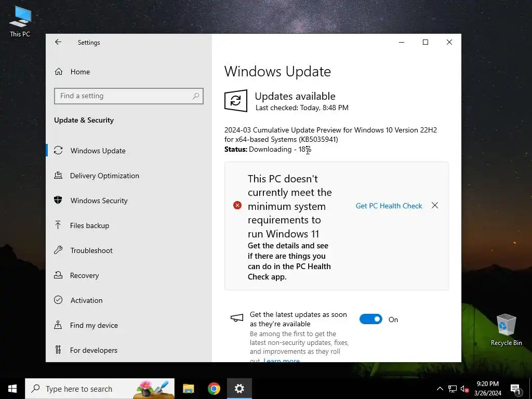
Task: Select Windows Update in the sidebar
Action: coord(129,151)
